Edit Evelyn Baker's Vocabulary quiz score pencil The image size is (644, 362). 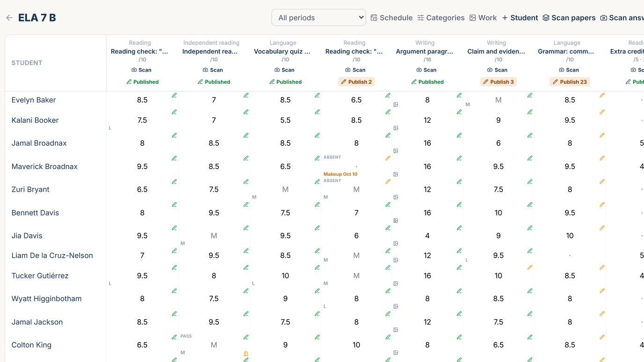pyautogui.click(x=317, y=95)
